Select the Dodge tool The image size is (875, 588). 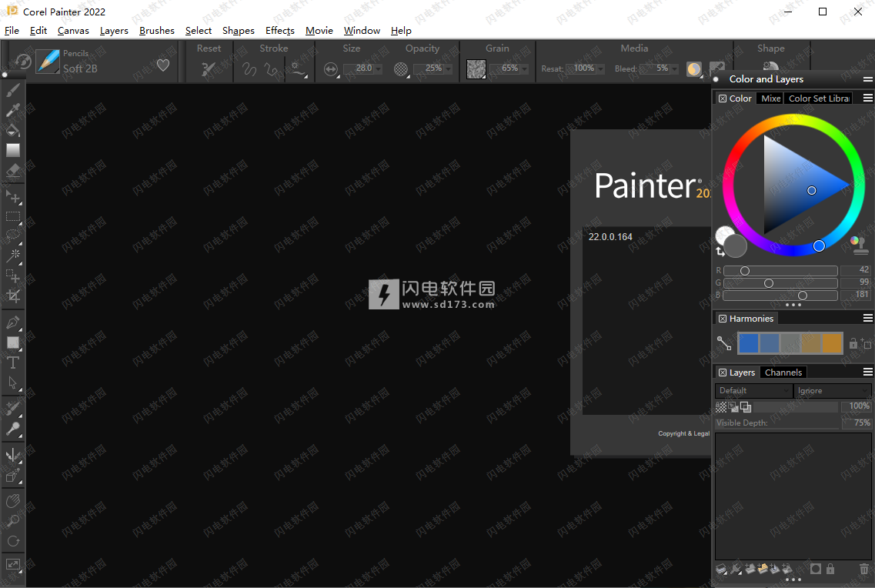pos(13,429)
